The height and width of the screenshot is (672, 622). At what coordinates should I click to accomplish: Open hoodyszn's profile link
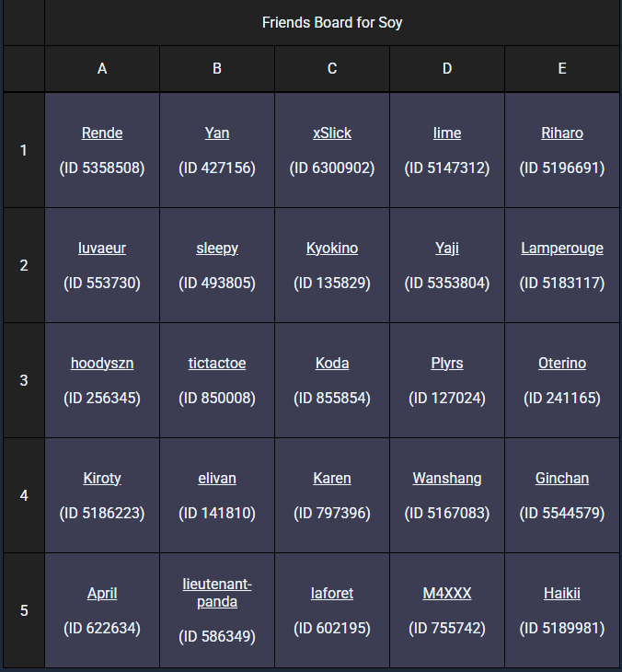coord(102,364)
